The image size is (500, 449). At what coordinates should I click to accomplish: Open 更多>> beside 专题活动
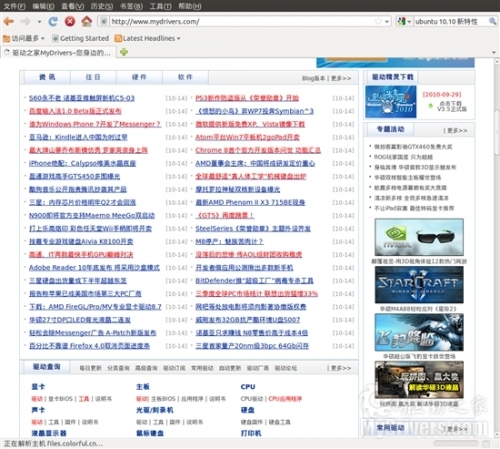(x=456, y=130)
